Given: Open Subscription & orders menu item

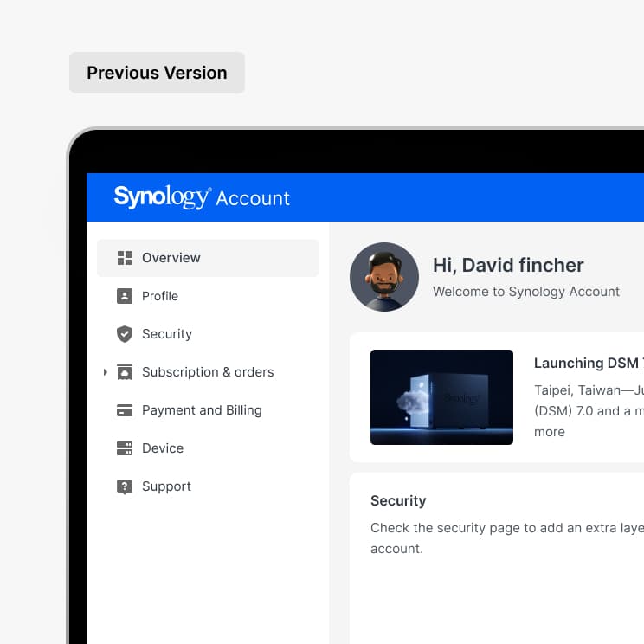Looking at the screenshot, I should pyautogui.click(x=208, y=372).
